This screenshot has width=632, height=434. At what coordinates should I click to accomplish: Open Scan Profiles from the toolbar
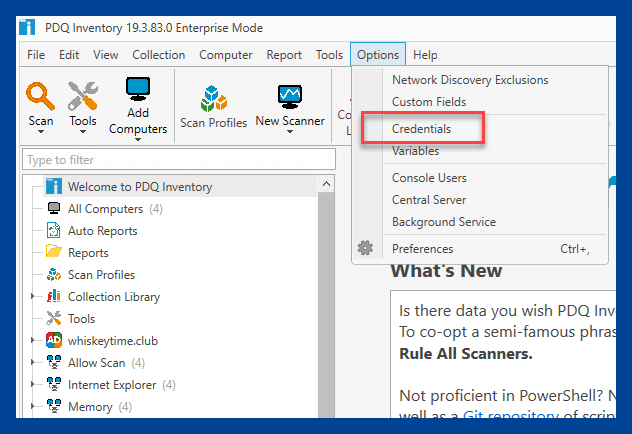click(213, 107)
